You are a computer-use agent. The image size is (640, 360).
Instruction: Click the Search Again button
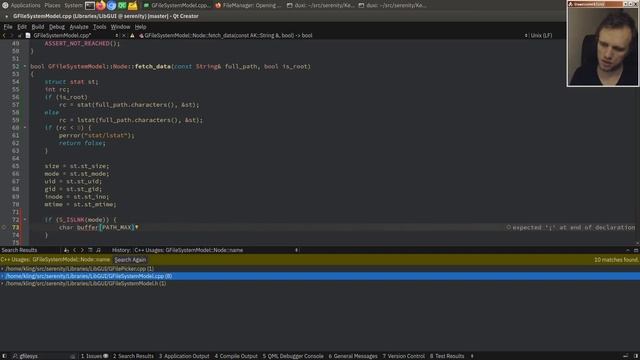click(130, 260)
